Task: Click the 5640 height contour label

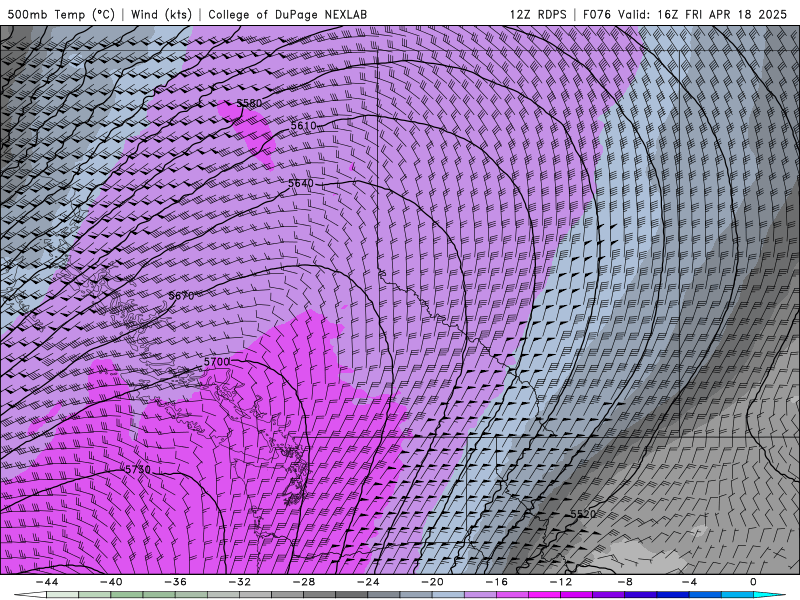Action: [x=301, y=183]
